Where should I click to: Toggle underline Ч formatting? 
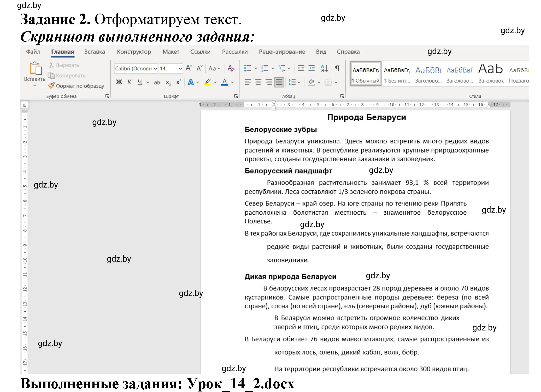[140, 82]
